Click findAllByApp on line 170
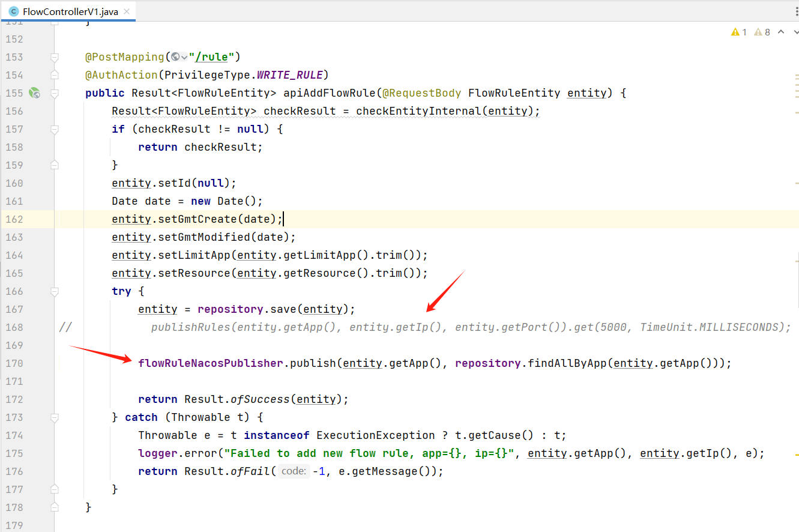The height and width of the screenshot is (532, 799). tap(567, 363)
